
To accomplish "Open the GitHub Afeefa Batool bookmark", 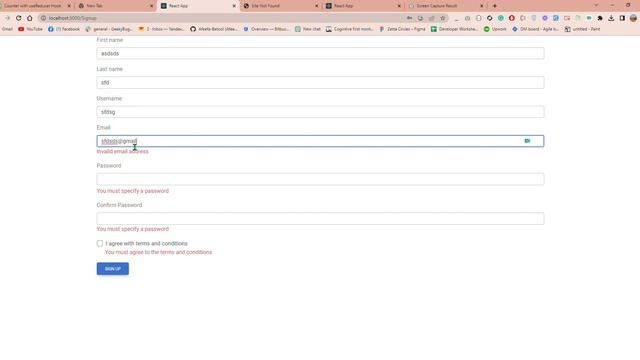I will coord(213,29).
